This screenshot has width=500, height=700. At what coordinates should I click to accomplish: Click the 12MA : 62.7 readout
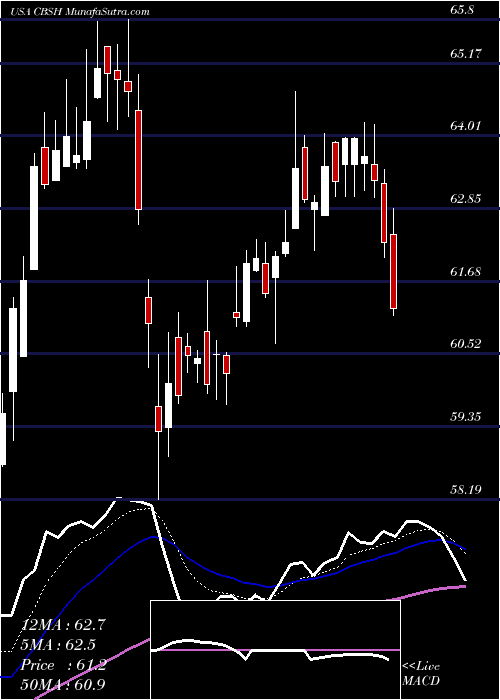(62, 625)
